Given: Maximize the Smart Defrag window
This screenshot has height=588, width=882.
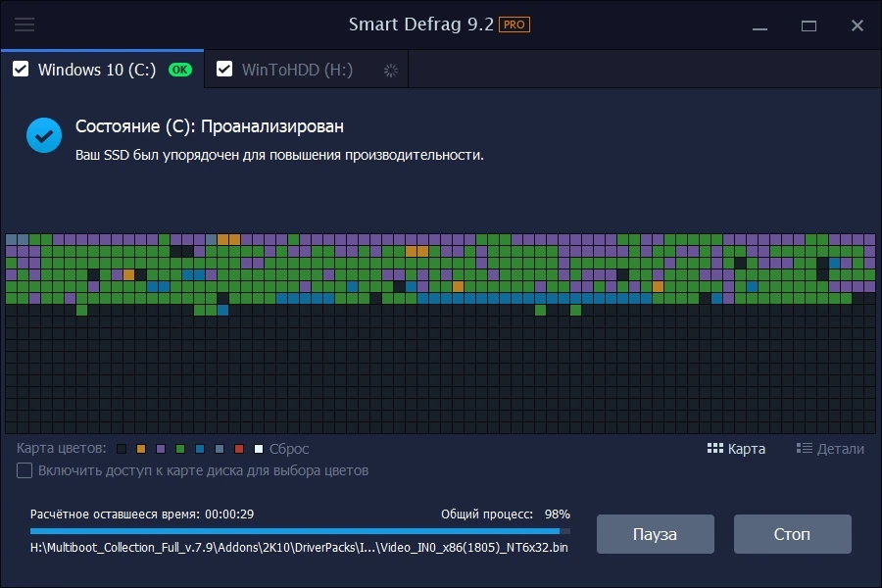Looking at the screenshot, I should [x=808, y=25].
